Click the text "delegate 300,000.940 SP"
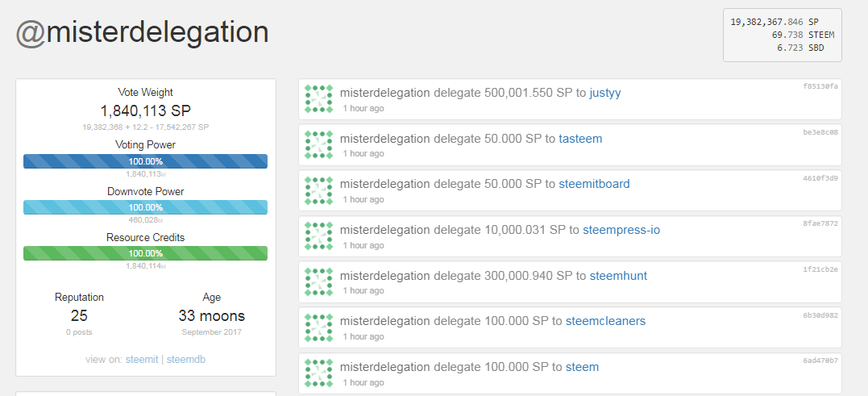 pos(503,275)
